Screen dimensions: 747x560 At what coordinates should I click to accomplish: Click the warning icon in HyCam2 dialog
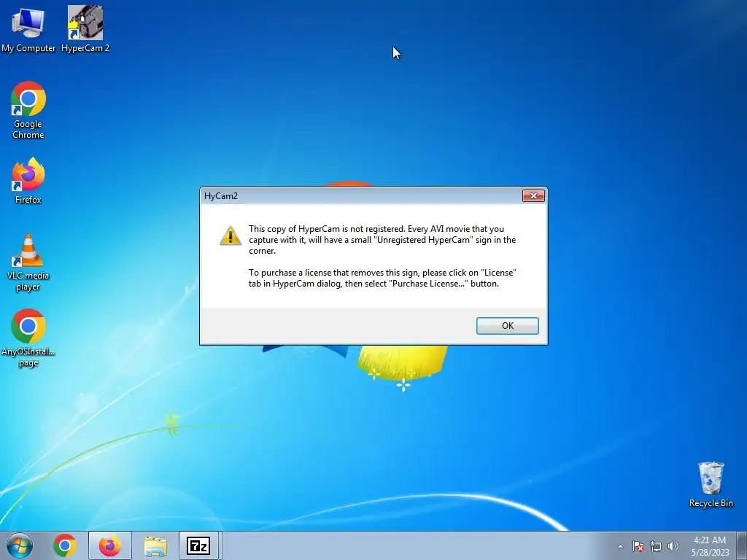click(230, 236)
